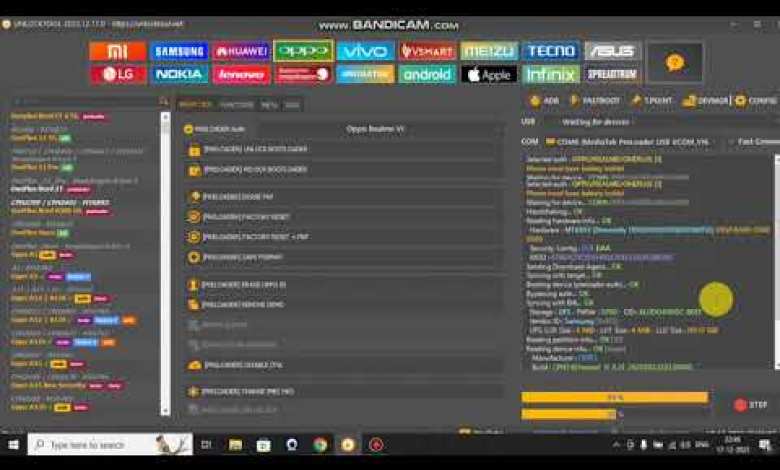
Task: Select the Samsung brand tile
Action: tap(179, 51)
